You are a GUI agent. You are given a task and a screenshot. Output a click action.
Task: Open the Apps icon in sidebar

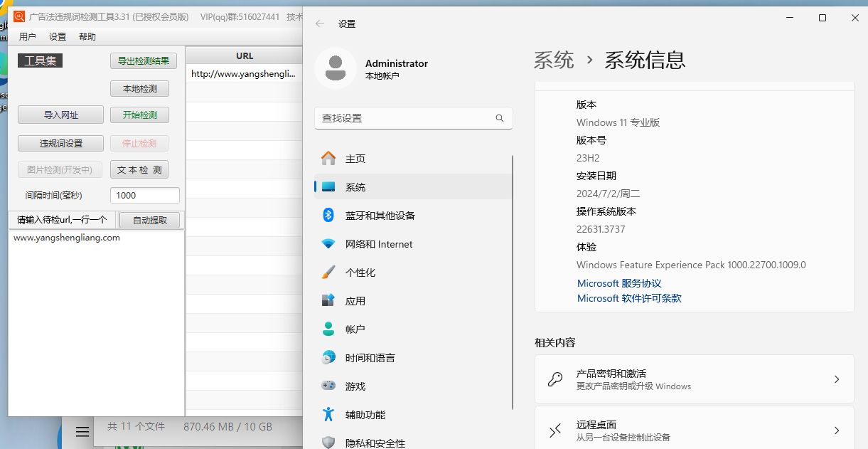[328, 300]
